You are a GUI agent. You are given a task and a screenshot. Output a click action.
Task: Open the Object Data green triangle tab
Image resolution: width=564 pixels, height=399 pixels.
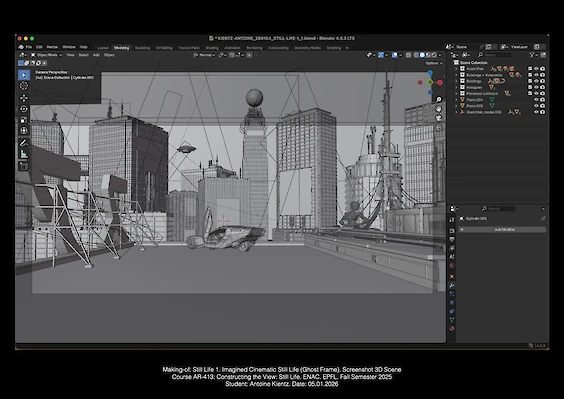tap(452, 319)
